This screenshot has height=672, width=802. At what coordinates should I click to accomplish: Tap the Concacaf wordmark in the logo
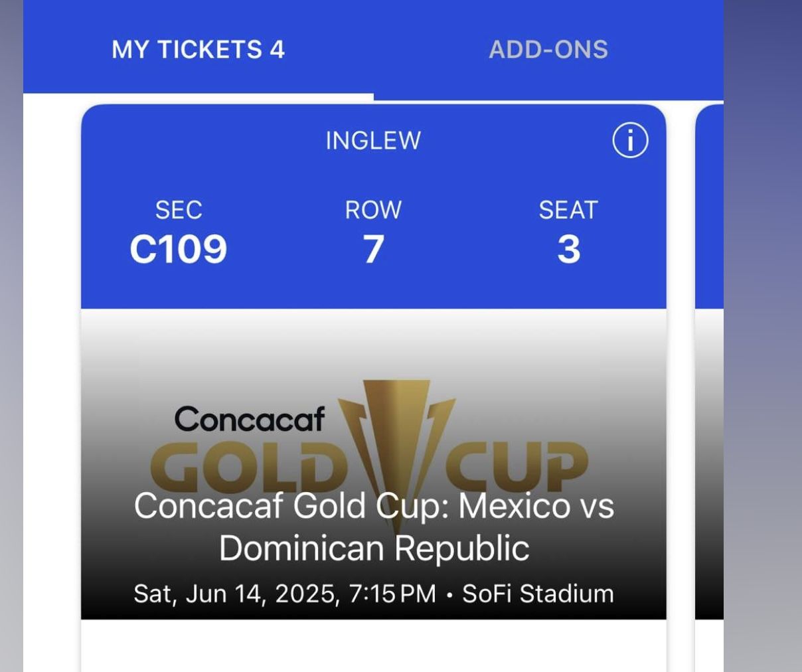pos(250,419)
